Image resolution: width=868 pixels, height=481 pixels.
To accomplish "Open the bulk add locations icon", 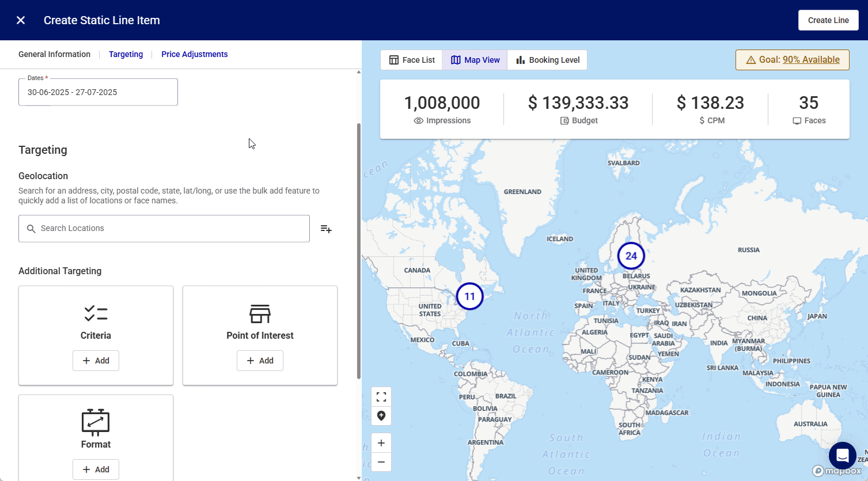I will point(326,229).
